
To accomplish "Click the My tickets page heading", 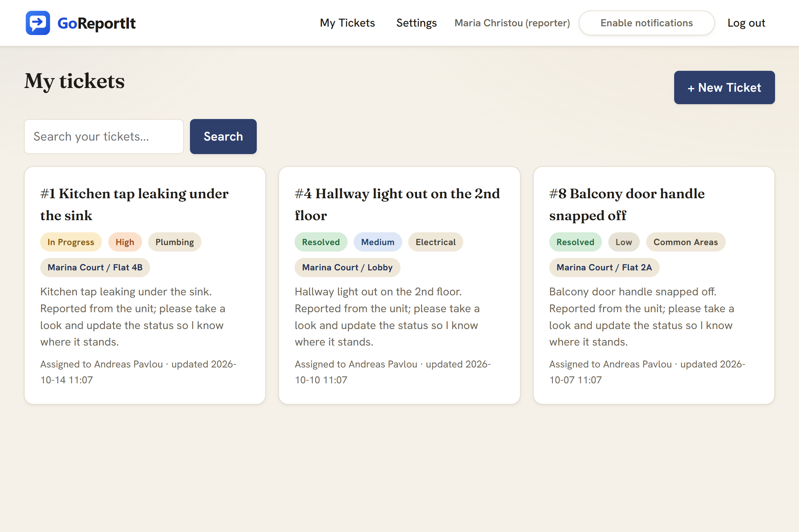I will 75,82.
